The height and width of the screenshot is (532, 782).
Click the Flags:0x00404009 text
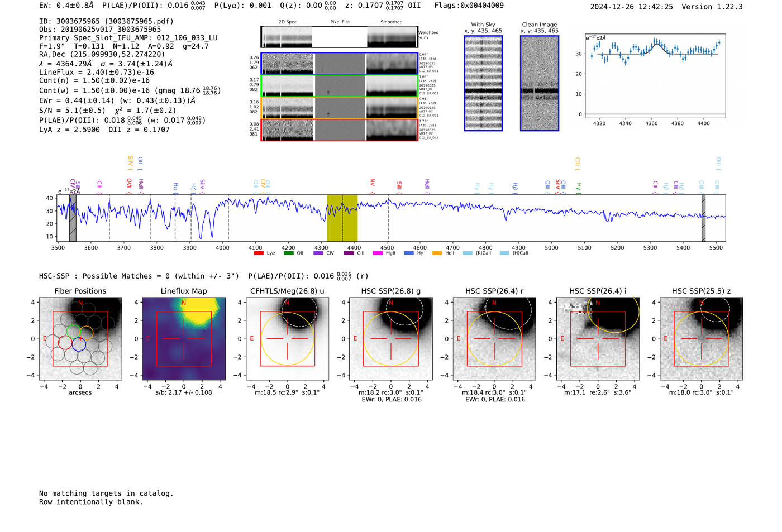[469, 6]
